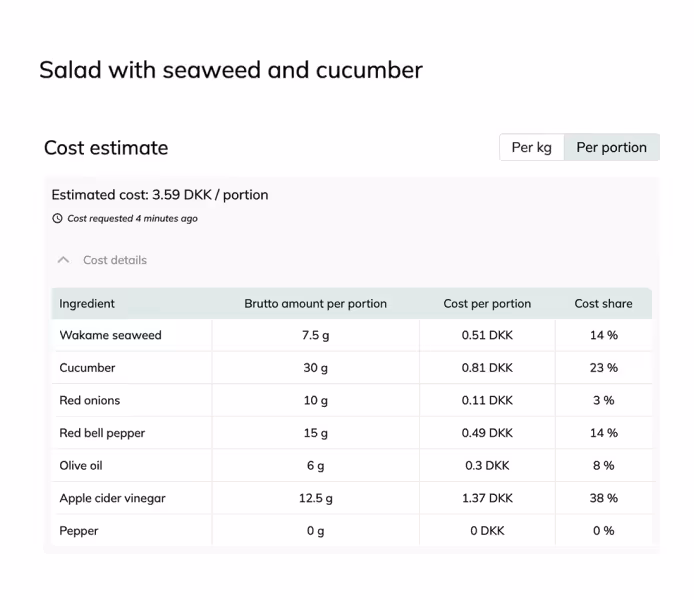694x600 pixels.
Task: Click the Estimated cost 3.59 DKK text
Action: point(160,195)
